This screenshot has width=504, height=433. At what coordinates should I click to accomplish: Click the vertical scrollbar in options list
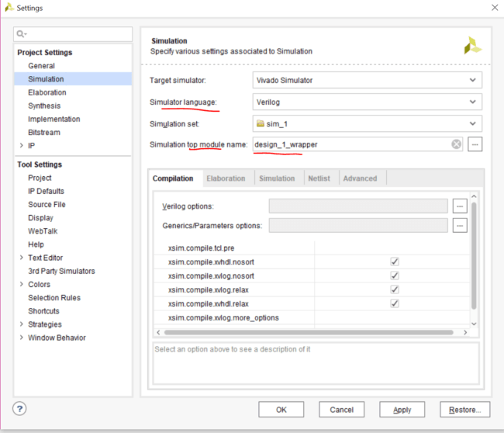(474, 256)
